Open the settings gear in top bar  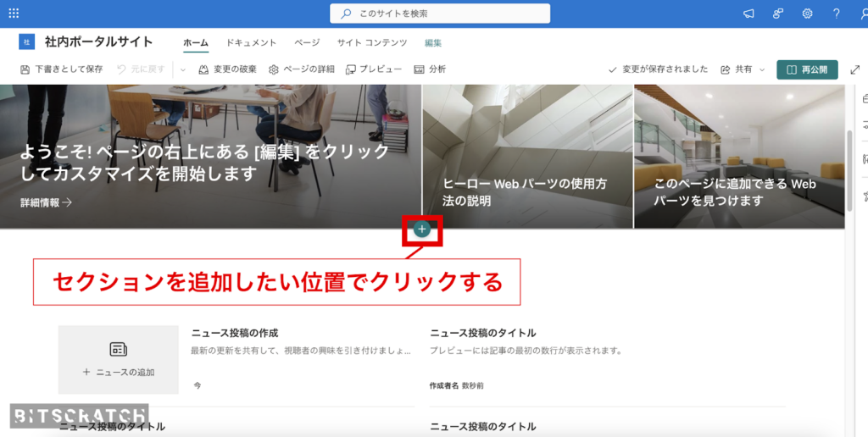point(807,14)
